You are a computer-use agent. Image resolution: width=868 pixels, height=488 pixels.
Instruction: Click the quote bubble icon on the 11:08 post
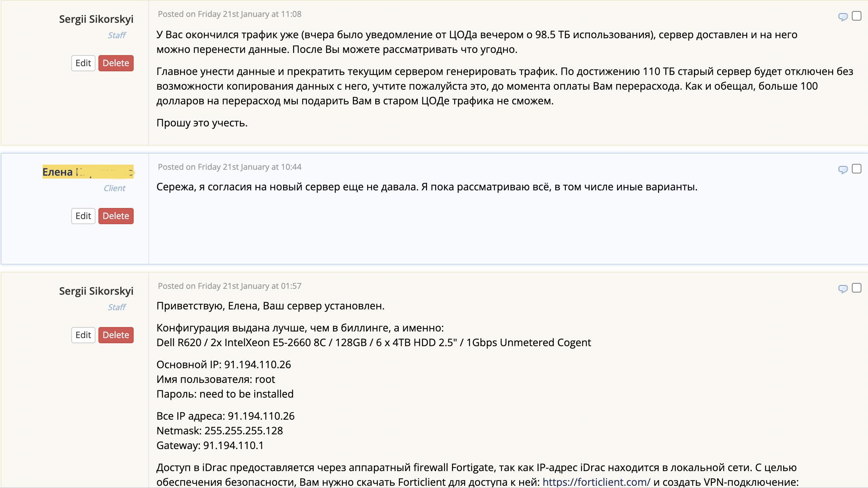point(843,17)
